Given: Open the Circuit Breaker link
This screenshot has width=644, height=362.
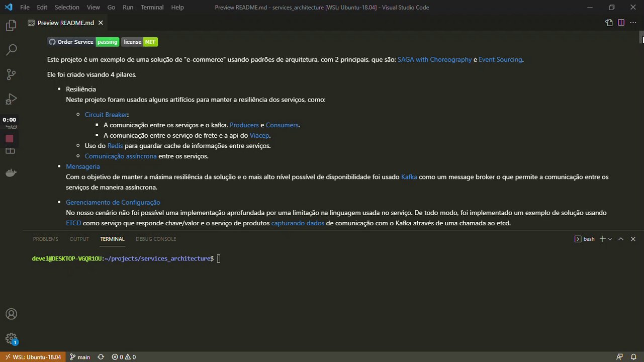Looking at the screenshot, I should (x=106, y=115).
